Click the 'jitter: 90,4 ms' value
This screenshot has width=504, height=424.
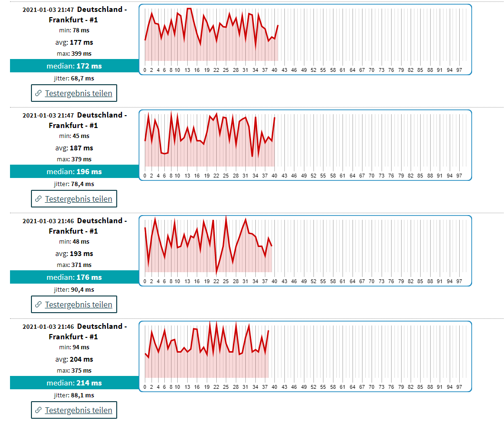pyautogui.click(x=74, y=290)
